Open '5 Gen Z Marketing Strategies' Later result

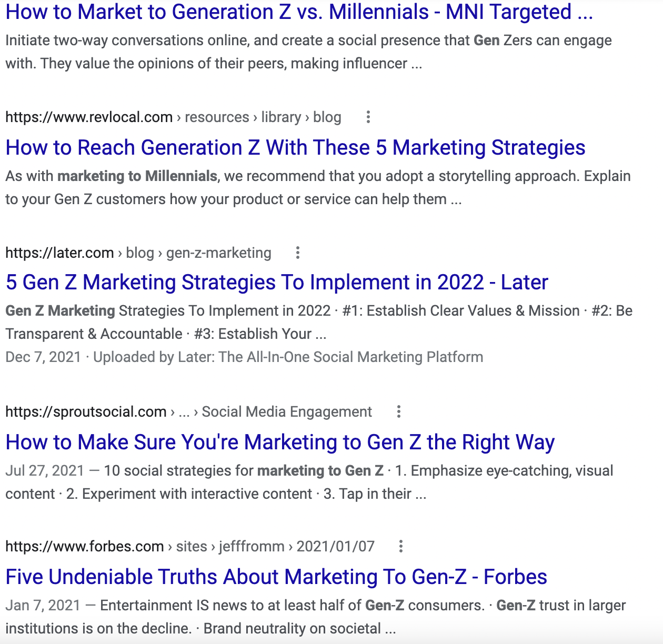point(277,283)
